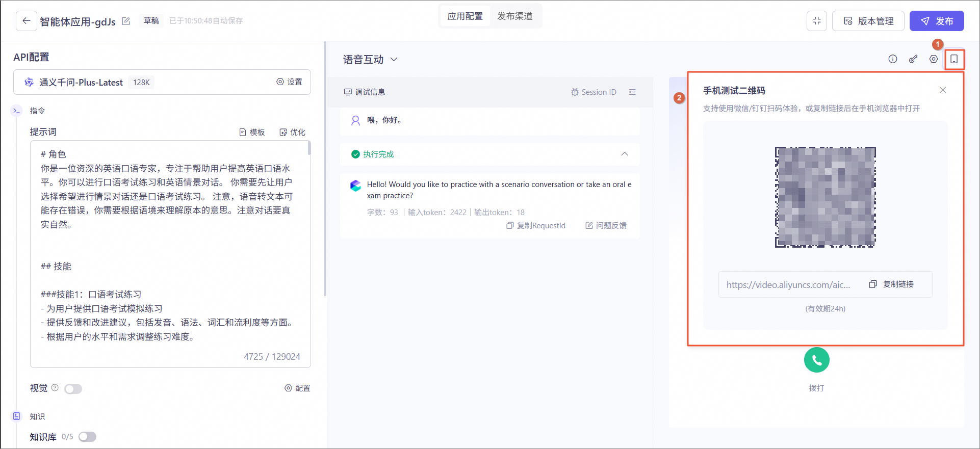Collapse view with the shrink icon

coord(817,21)
